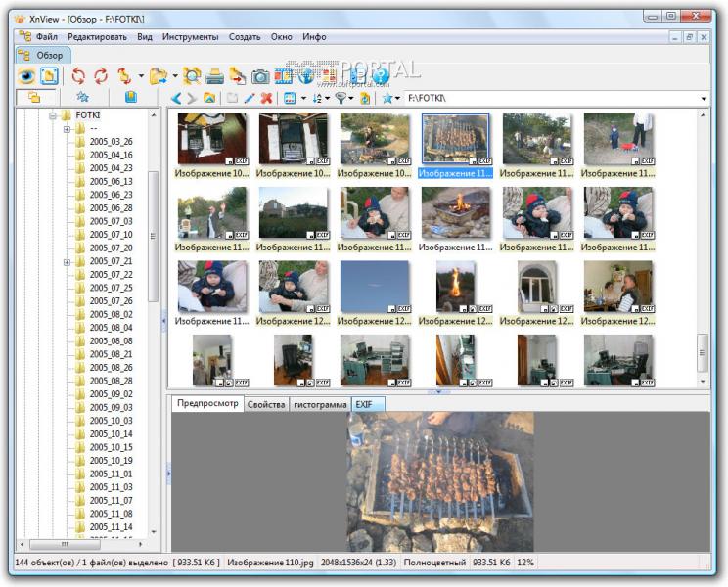Click the folder convert icon with blue arrow
Image resolution: width=728 pixels, height=587 pixels.
click(159, 75)
